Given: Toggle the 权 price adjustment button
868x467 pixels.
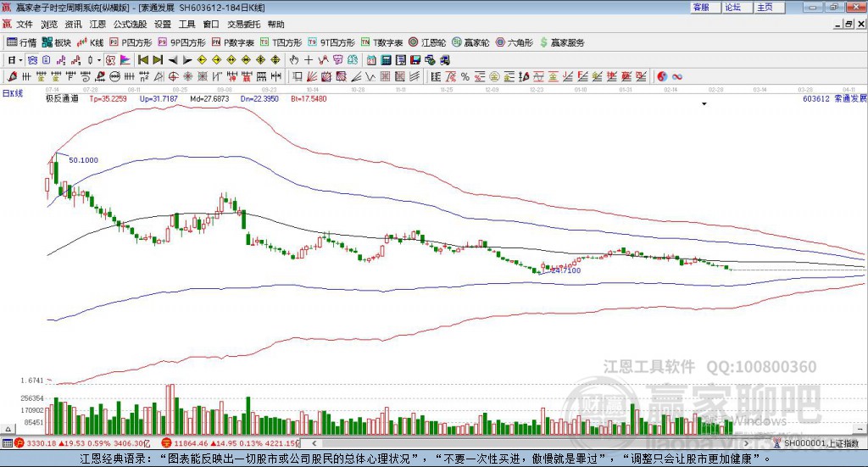Looking at the screenshot, I should point(111,60).
